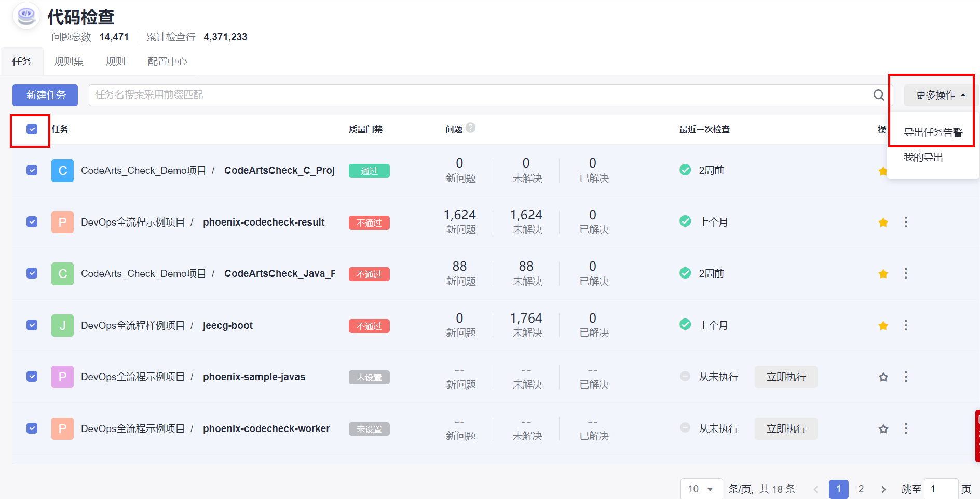Click success status icon of CodeArtsCheck_C_Proj
The height and width of the screenshot is (499, 980).
coord(685,170)
